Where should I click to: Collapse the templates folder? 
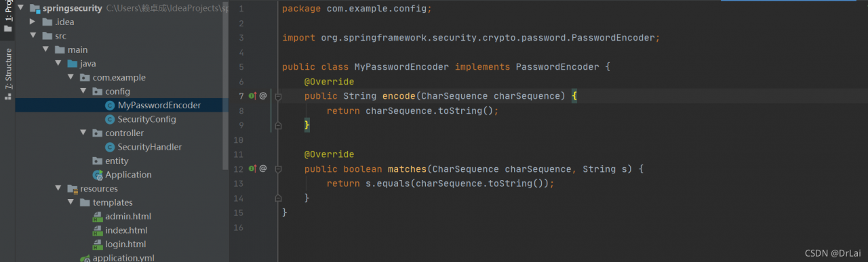pyautogui.click(x=71, y=202)
